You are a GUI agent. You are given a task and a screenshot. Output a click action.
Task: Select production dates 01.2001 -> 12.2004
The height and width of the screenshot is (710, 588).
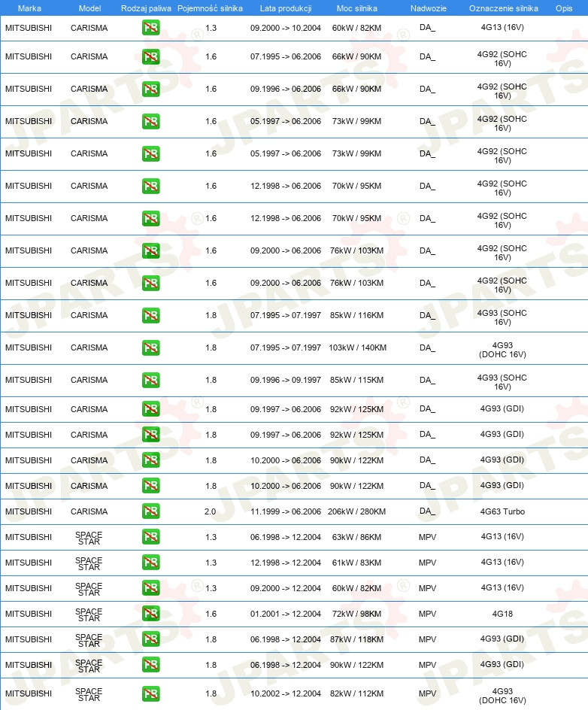click(286, 614)
